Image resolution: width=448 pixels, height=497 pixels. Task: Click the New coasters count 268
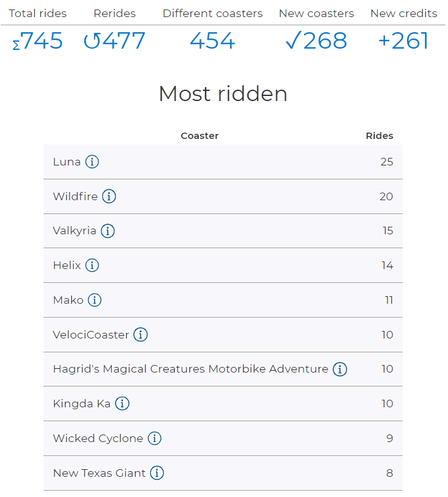316,41
